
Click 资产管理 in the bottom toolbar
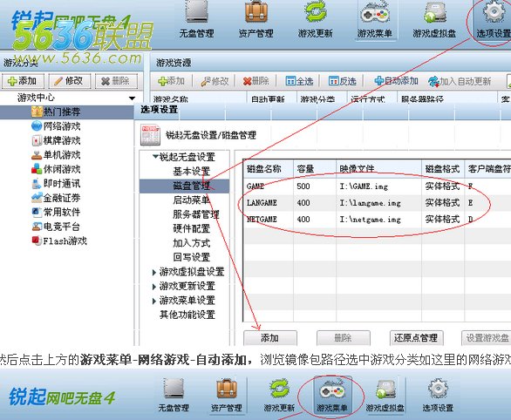click(x=226, y=396)
